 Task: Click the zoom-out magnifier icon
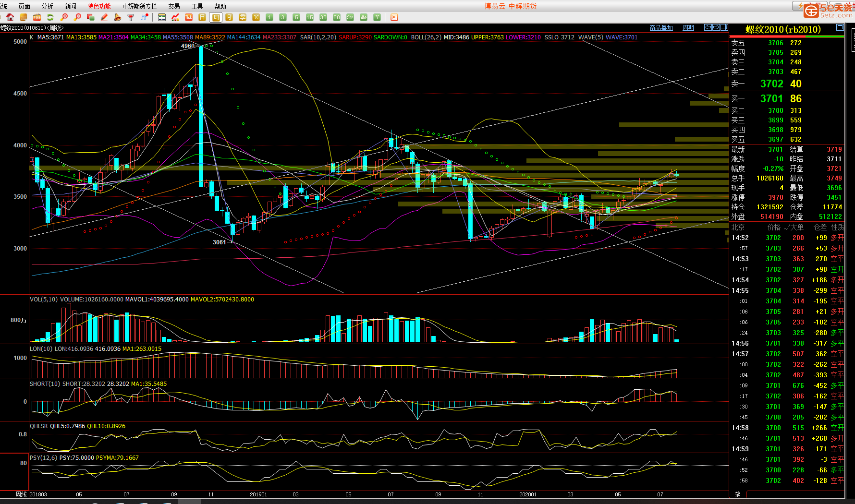pos(77,17)
